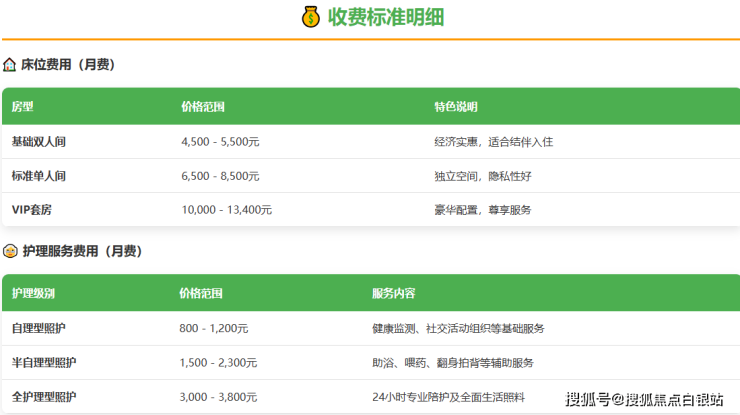Click the 4,500 - 5,500元 price cell

(x=220, y=142)
